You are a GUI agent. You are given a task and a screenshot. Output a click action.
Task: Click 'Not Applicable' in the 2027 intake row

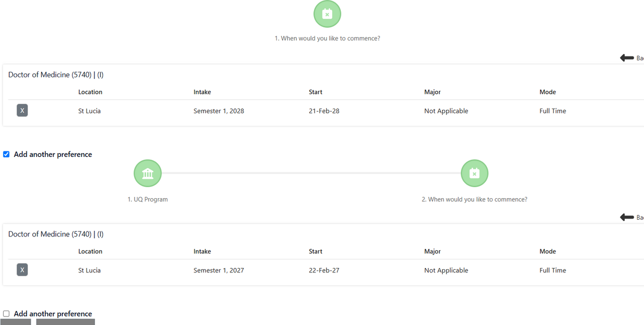pyautogui.click(x=446, y=271)
